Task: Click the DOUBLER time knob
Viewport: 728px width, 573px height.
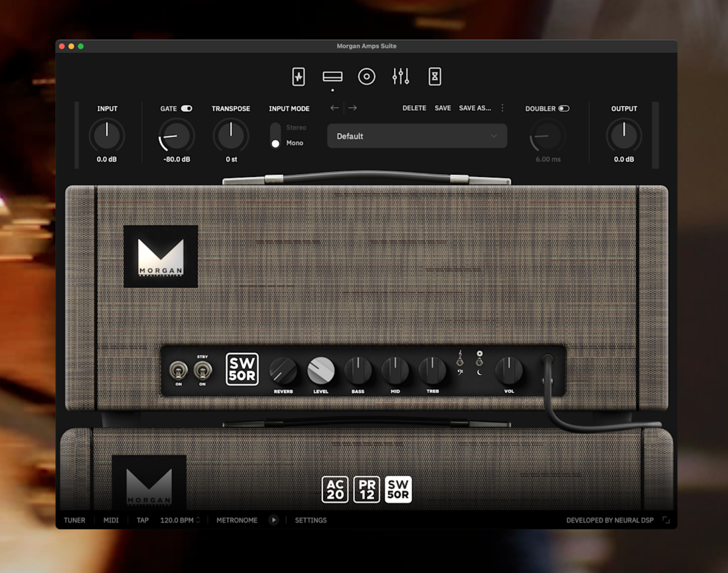Action: (x=547, y=135)
